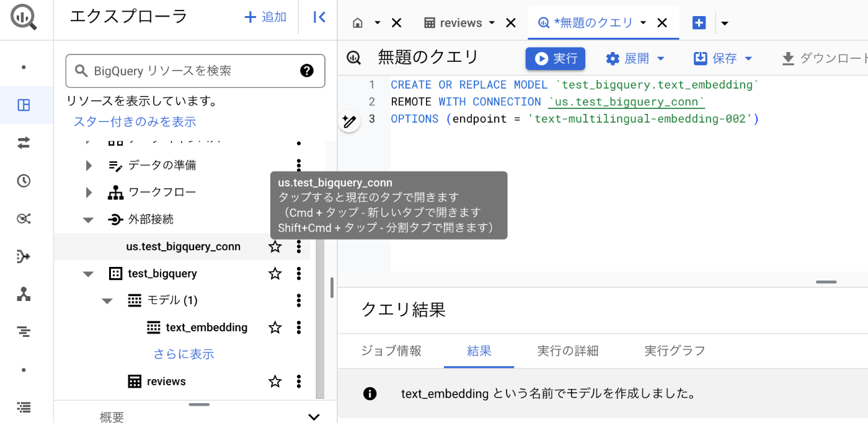Open the home tab dropdown arrow
This screenshot has height=423, width=868.
click(x=377, y=23)
